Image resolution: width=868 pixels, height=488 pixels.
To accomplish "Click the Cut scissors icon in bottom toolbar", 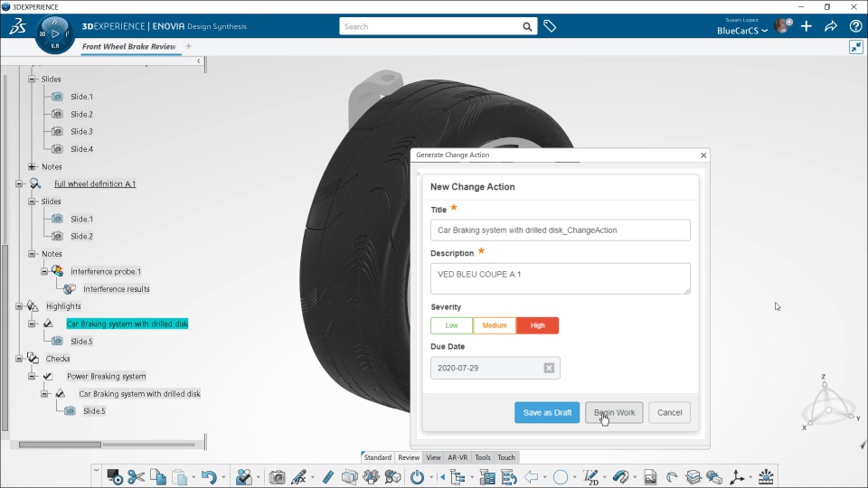I will (x=136, y=477).
